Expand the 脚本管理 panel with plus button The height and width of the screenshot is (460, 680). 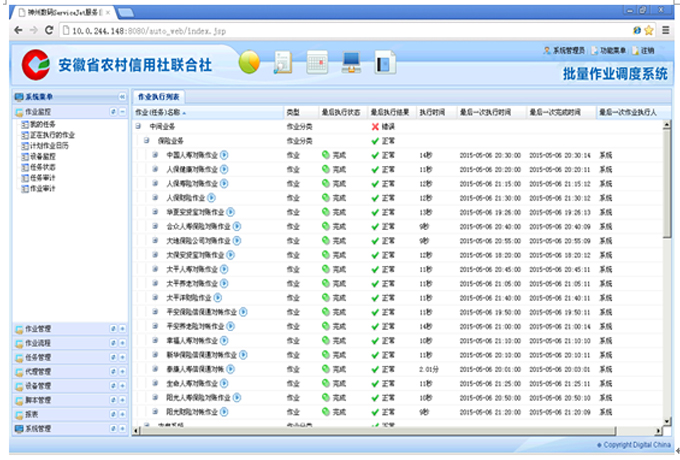(x=122, y=400)
